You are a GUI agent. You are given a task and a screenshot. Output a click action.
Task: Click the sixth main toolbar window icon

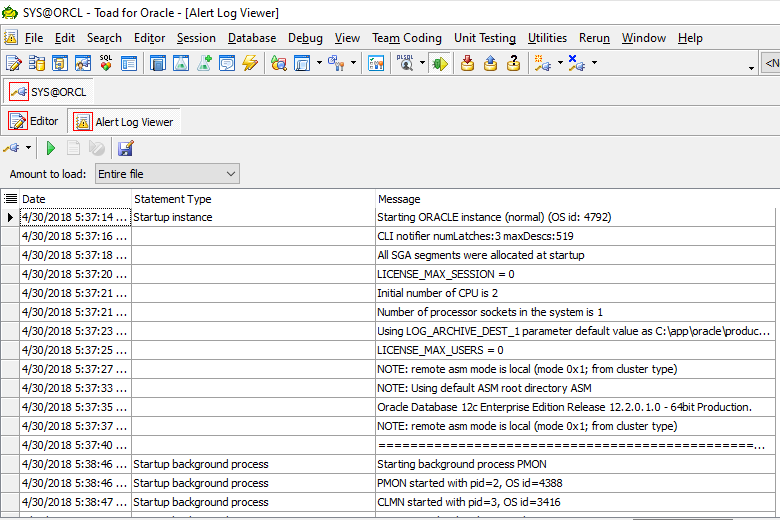pyautogui.click(x=129, y=63)
